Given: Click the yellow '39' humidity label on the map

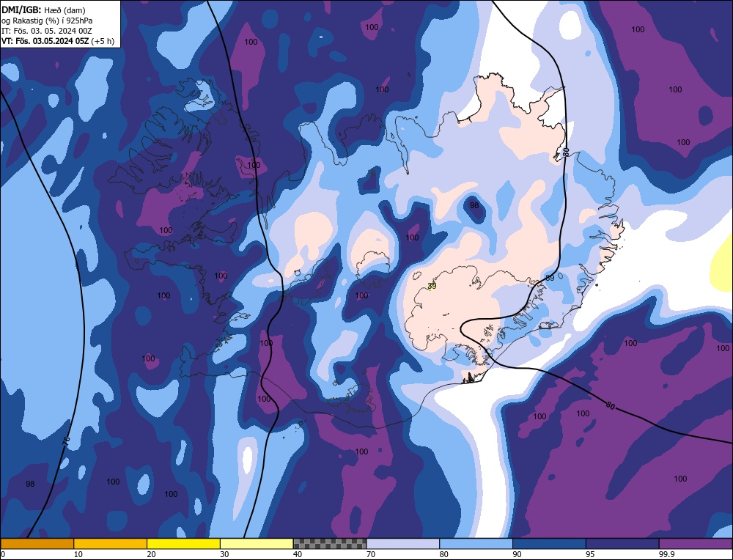Looking at the screenshot, I should tap(432, 286).
